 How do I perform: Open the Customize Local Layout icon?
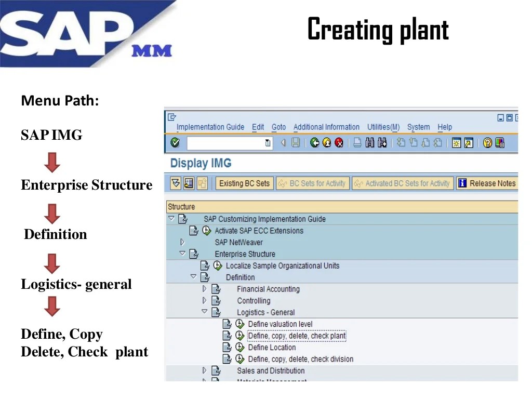pos(500,143)
